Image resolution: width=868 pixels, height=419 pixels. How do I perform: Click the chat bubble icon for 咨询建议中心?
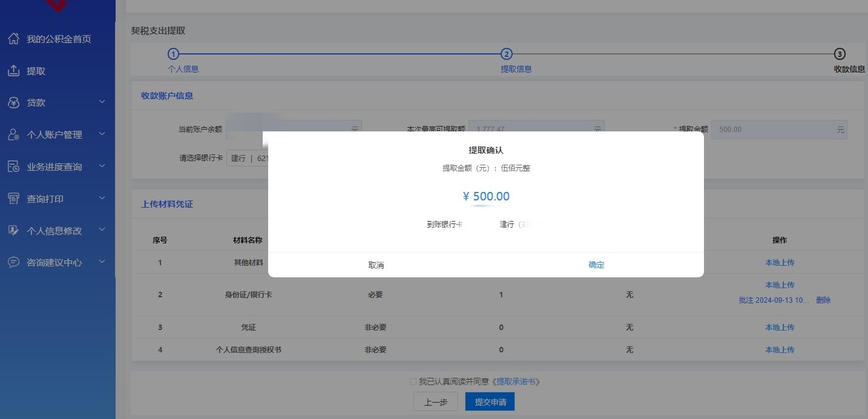(x=13, y=262)
